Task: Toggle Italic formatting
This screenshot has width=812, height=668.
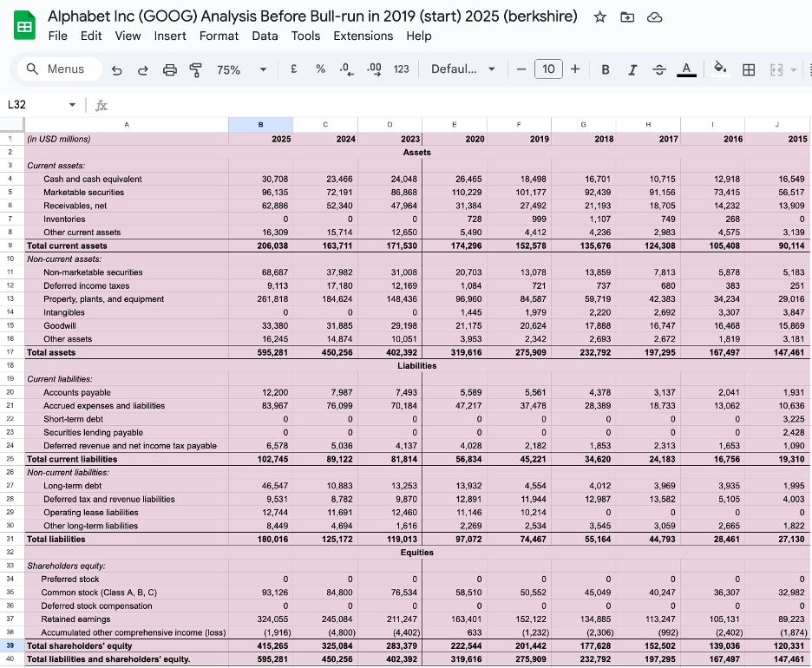Action: [x=632, y=69]
